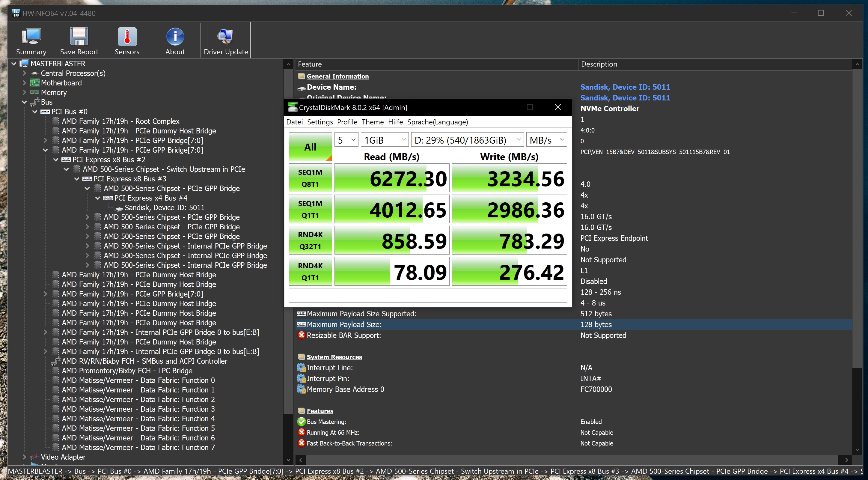
Task: Collapse PCI Express x4 Bus #4
Action: pos(98,198)
